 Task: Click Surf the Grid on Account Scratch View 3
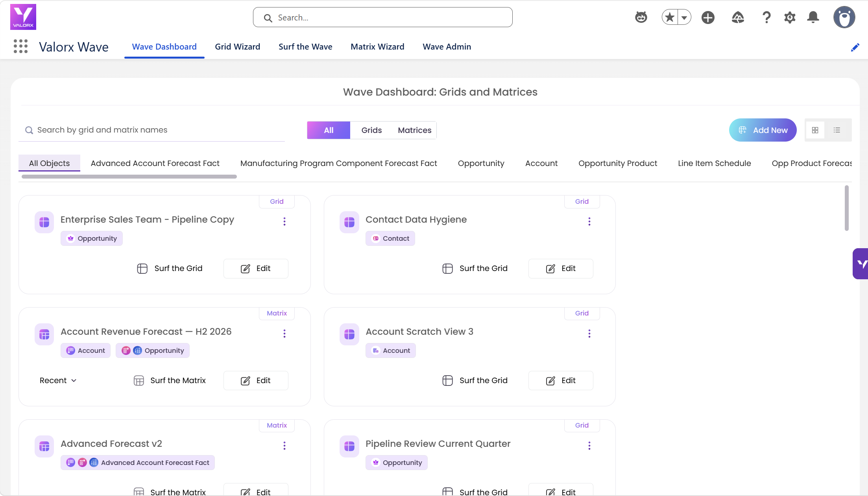475,380
